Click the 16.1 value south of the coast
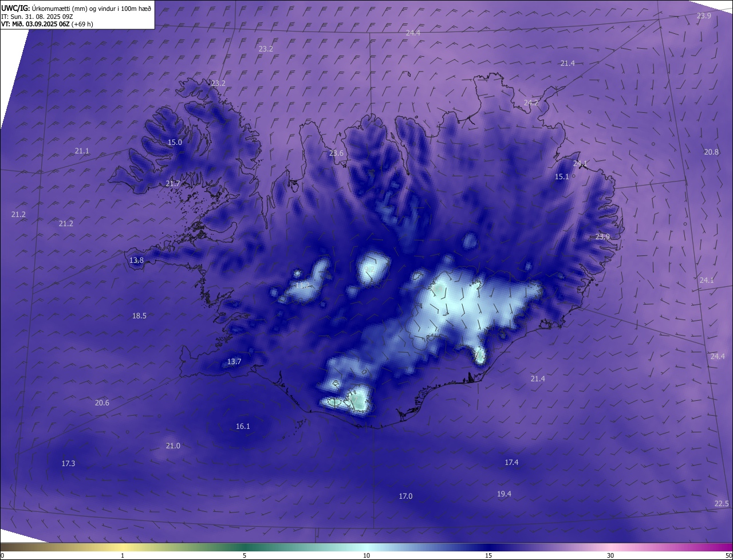This screenshot has width=733, height=560. (243, 426)
